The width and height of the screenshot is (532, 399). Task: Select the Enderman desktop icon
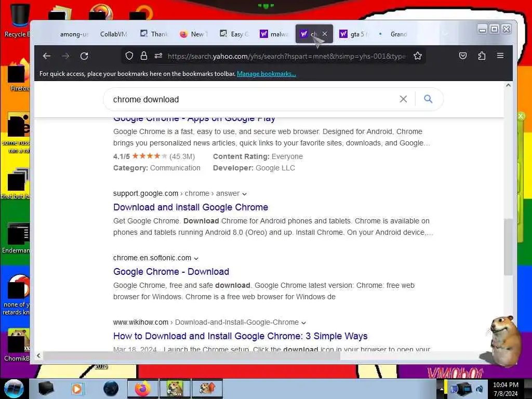tap(17, 238)
